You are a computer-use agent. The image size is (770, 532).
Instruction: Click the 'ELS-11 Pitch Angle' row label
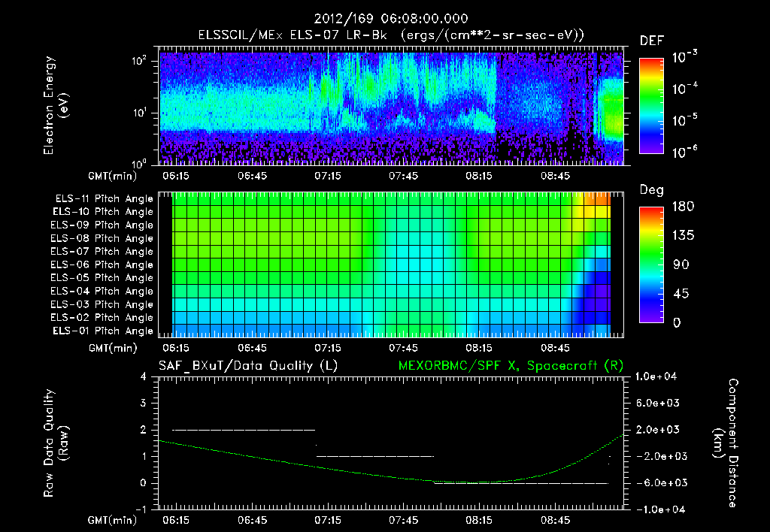104,199
